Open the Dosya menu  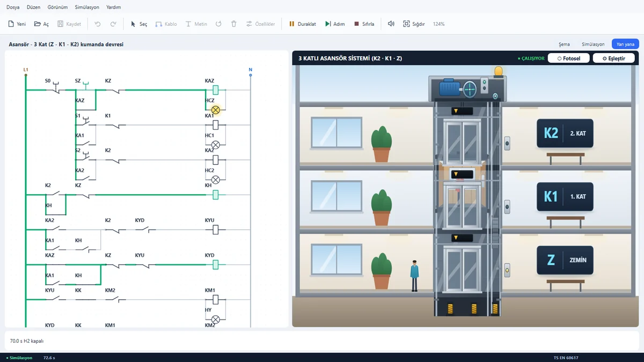[13, 8]
